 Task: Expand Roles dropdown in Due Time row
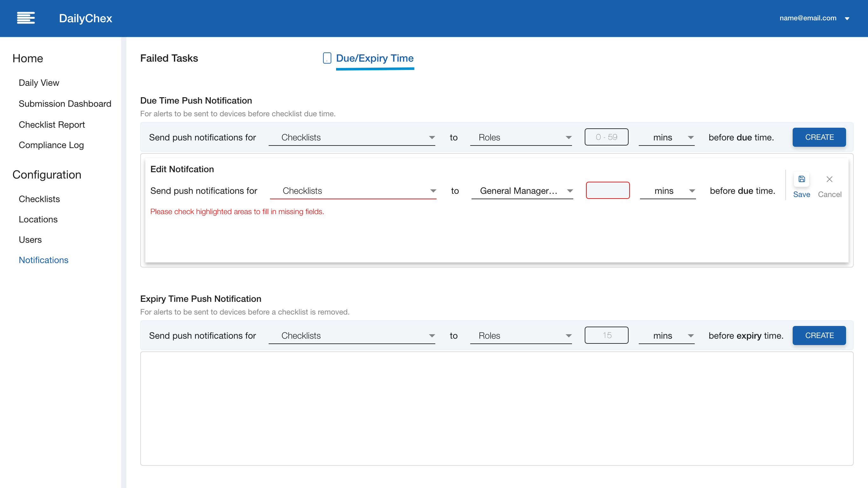coord(520,137)
